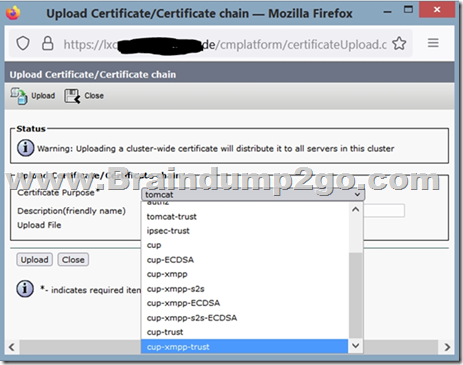The height and width of the screenshot is (365, 463).
Task: Open the Certificate Purpose tomcat combo box
Action: (x=253, y=194)
